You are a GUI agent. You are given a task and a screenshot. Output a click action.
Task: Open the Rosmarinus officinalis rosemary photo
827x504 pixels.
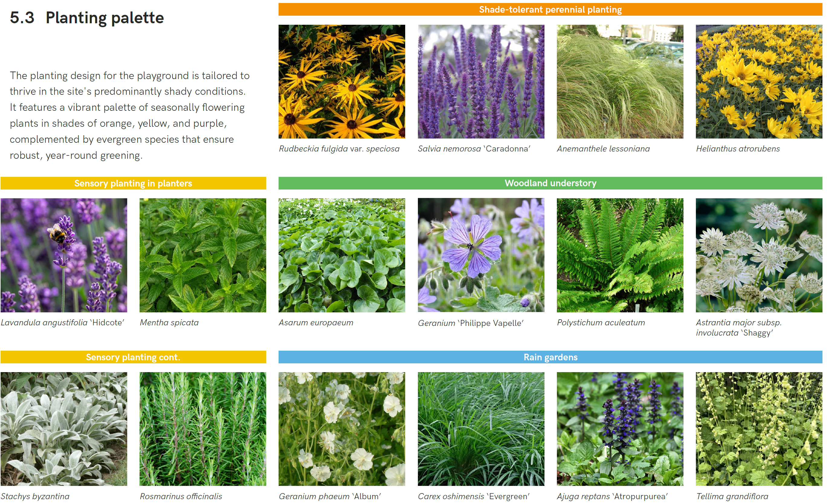[x=203, y=429]
